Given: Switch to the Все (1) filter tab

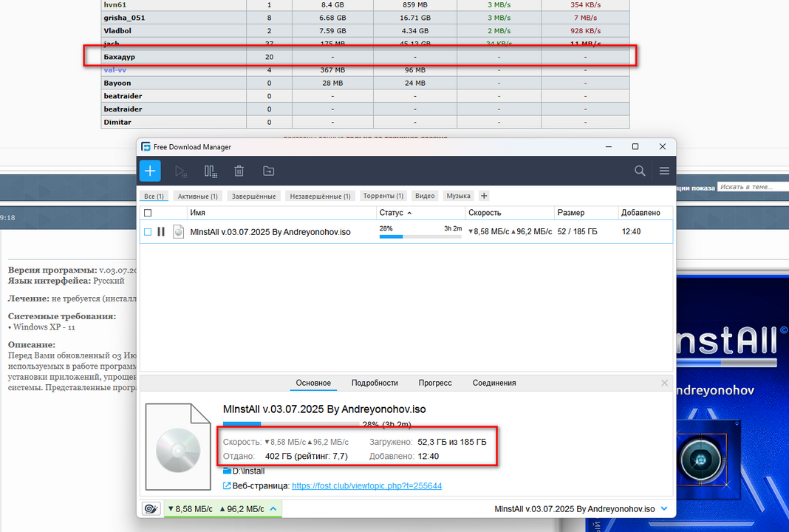Looking at the screenshot, I should point(154,197).
